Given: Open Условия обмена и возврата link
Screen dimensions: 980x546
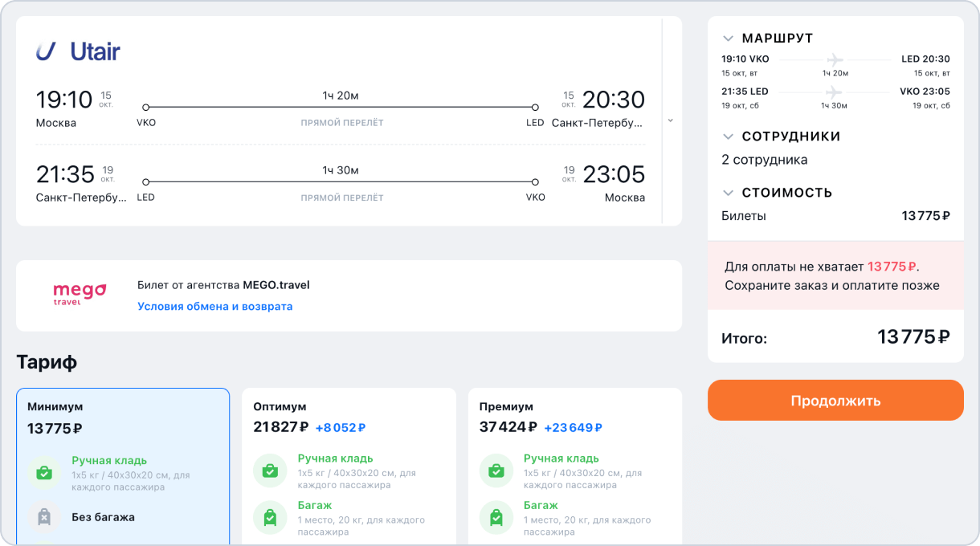Looking at the screenshot, I should 215,306.
